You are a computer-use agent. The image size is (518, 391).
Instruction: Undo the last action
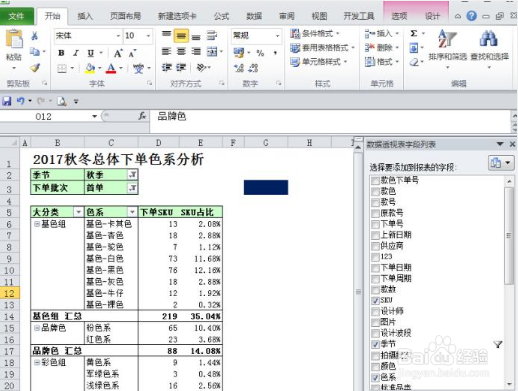click(x=21, y=101)
